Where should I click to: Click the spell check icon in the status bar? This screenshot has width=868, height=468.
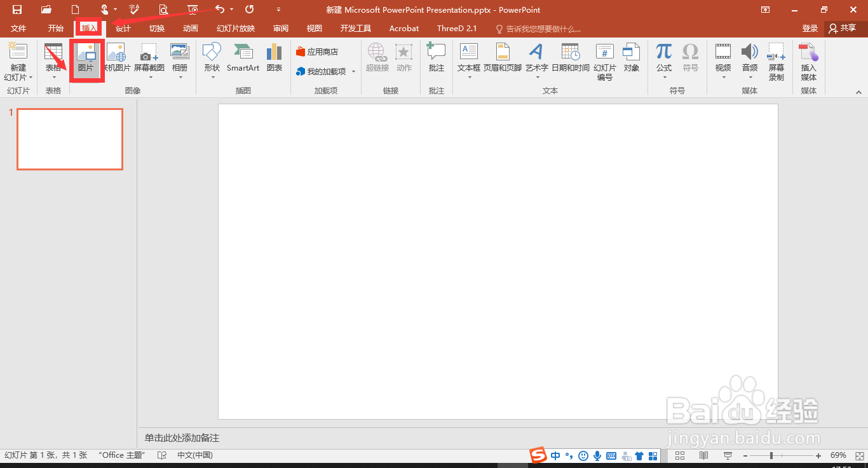point(162,455)
